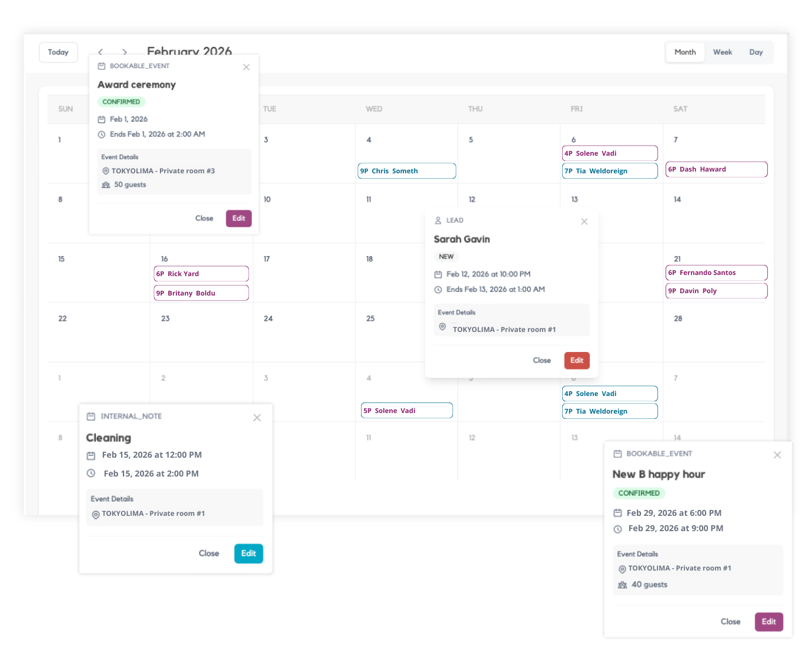Close the Cleaning internal note popup X
The width and height of the screenshot is (812, 661).
coord(257,418)
